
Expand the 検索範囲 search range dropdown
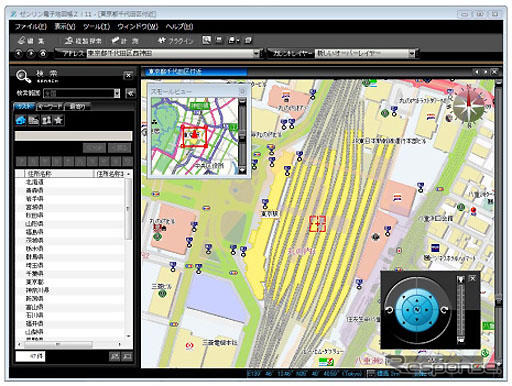tap(116, 93)
